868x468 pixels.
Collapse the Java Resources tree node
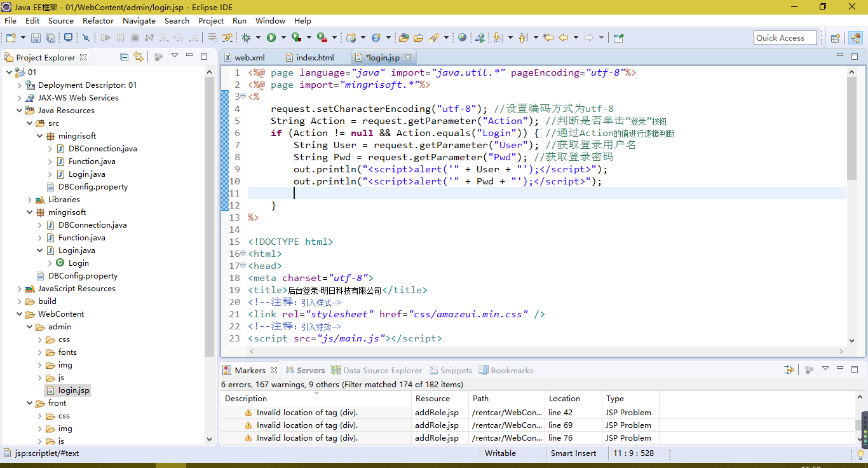19,111
